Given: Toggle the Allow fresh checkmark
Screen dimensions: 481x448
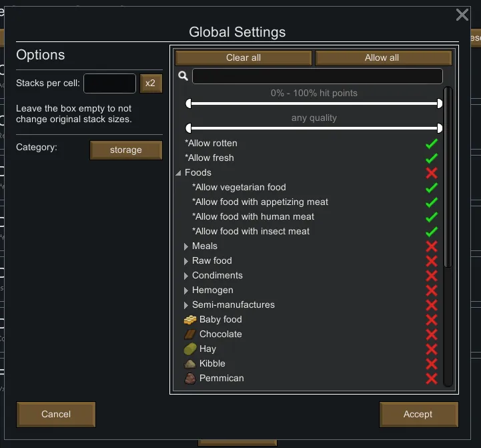Looking at the screenshot, I should tap(432, 158).
